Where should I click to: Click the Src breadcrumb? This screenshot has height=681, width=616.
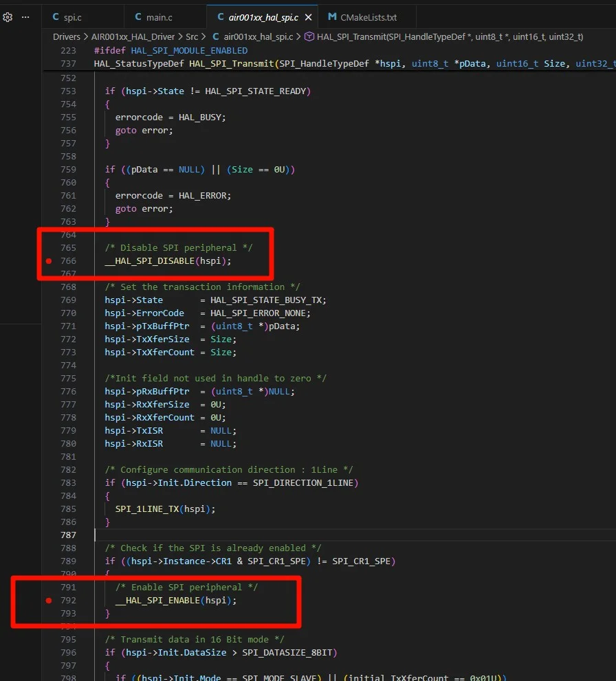(192, 37)
